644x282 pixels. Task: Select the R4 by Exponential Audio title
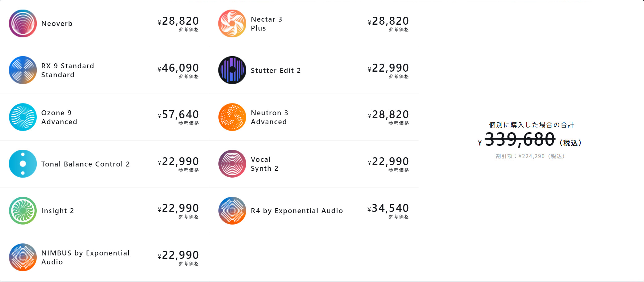pos(297,211)
